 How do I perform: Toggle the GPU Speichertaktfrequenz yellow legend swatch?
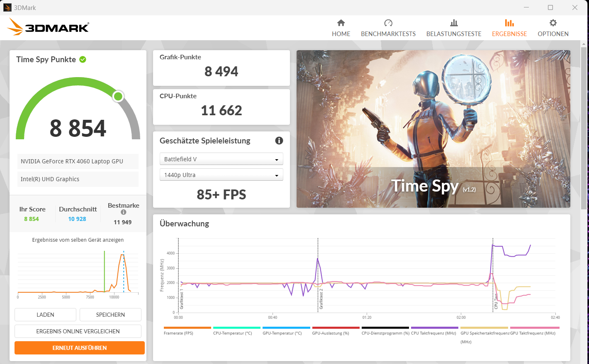pyautogui.click(x=484, y=328)
